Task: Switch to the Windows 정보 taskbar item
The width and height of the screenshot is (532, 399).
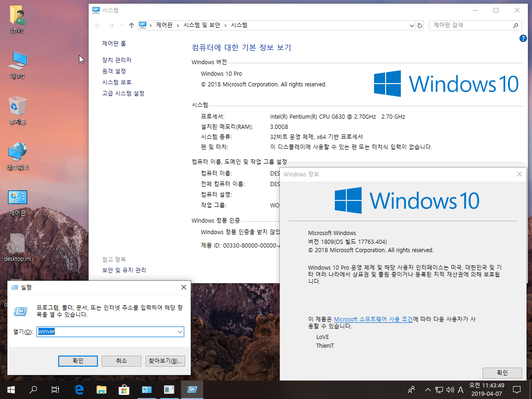Action: click(x=169, y=390)
